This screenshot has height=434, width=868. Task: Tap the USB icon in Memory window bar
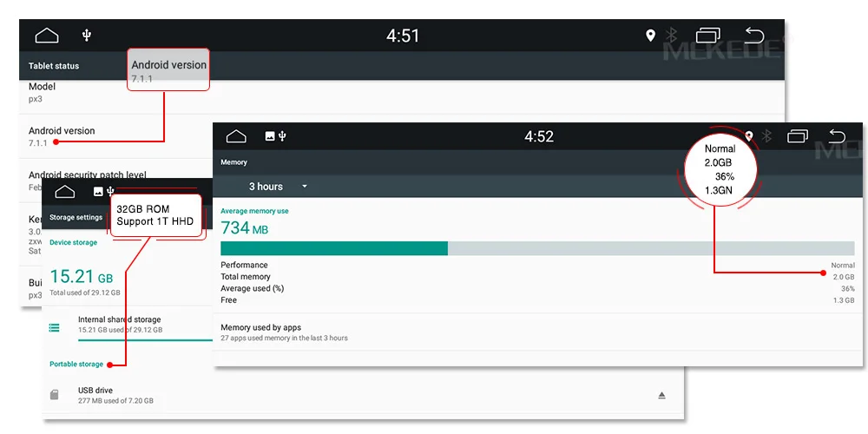(282, 136)
